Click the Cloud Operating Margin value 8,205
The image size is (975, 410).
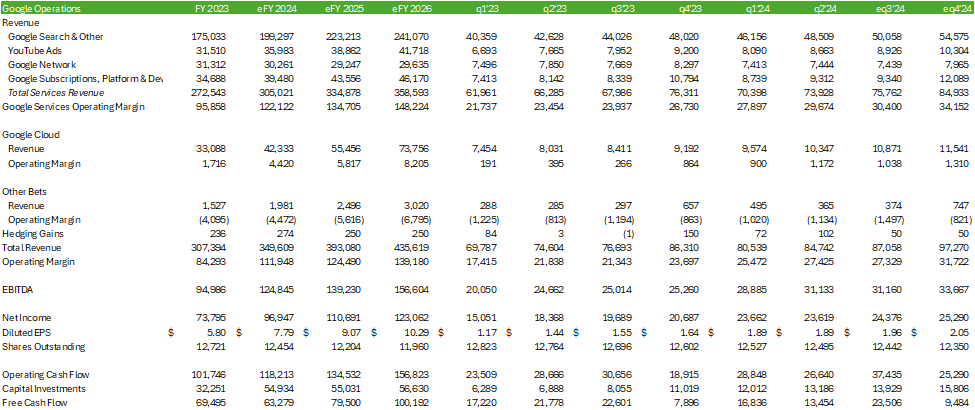point(416,163)
